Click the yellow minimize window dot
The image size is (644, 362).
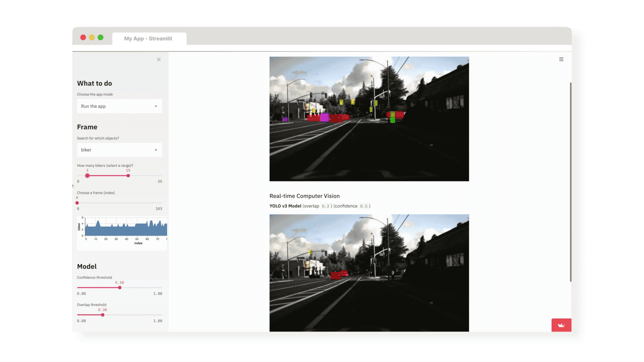click(x=92, y=38)
